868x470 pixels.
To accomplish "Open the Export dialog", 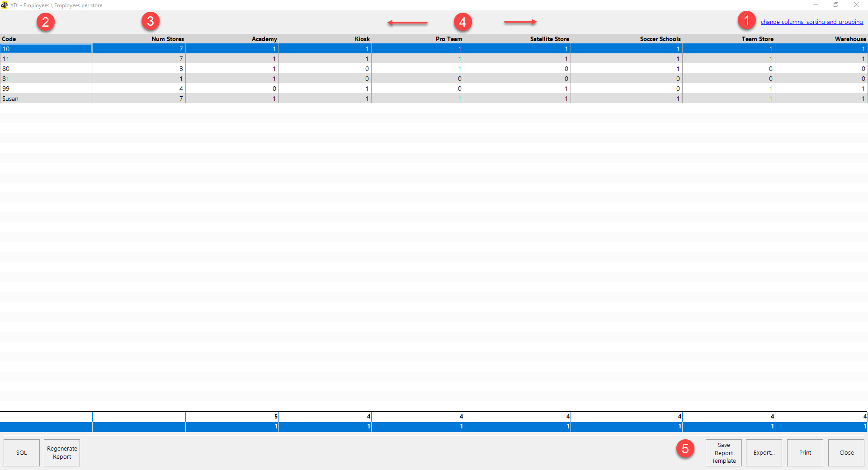I will tap(764, 452).
